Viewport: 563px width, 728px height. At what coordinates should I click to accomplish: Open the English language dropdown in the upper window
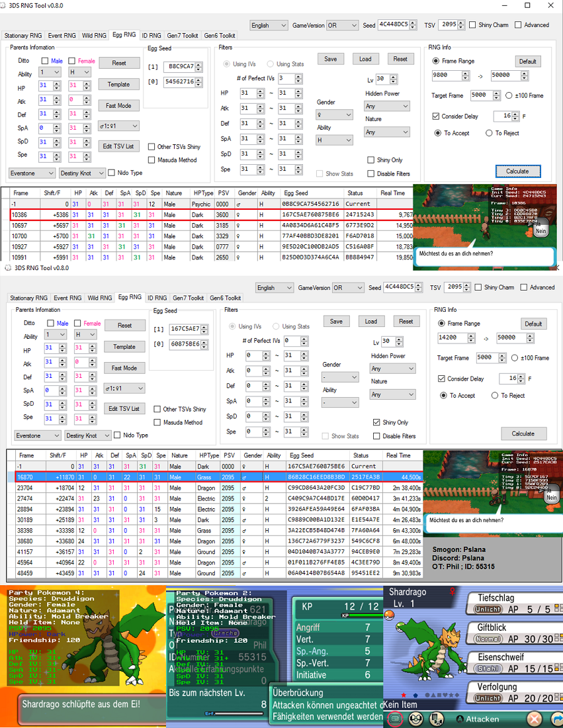click(x=269, y=26)
